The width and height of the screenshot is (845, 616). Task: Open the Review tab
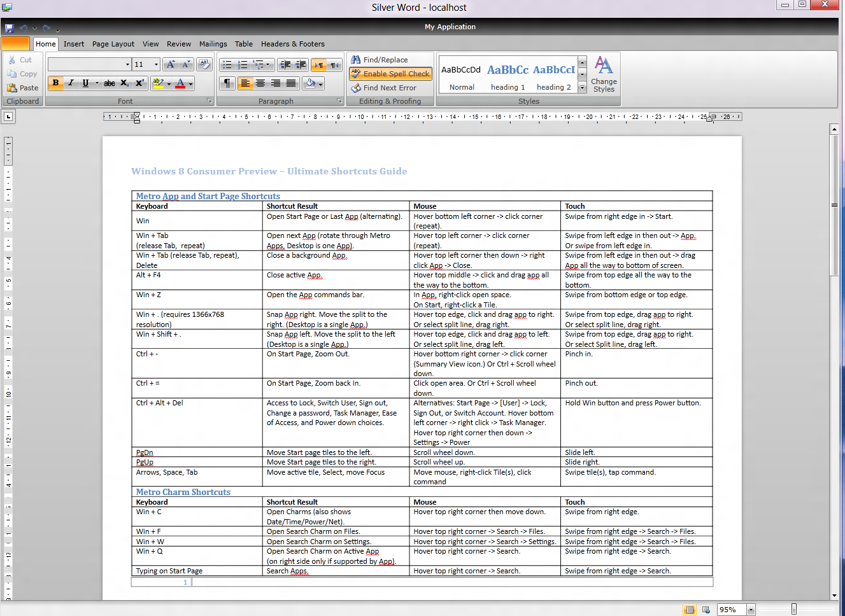179,44
